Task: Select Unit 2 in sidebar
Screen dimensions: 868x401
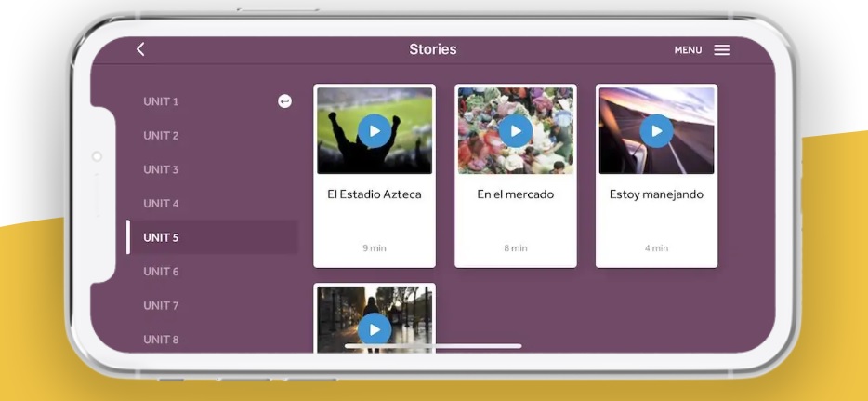Action: pos(161,136)
